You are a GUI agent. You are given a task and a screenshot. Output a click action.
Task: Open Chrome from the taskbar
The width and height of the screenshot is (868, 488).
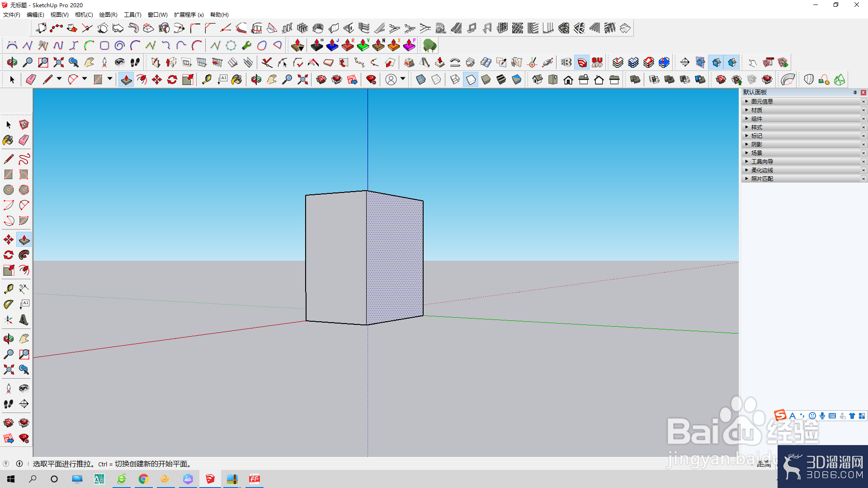click(143, 479)
